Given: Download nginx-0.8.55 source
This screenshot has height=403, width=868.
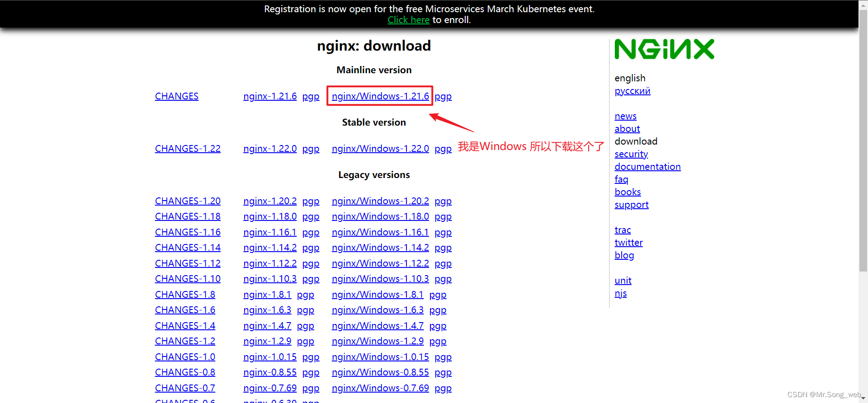Looking at the screenshot, I should point(270,372).
